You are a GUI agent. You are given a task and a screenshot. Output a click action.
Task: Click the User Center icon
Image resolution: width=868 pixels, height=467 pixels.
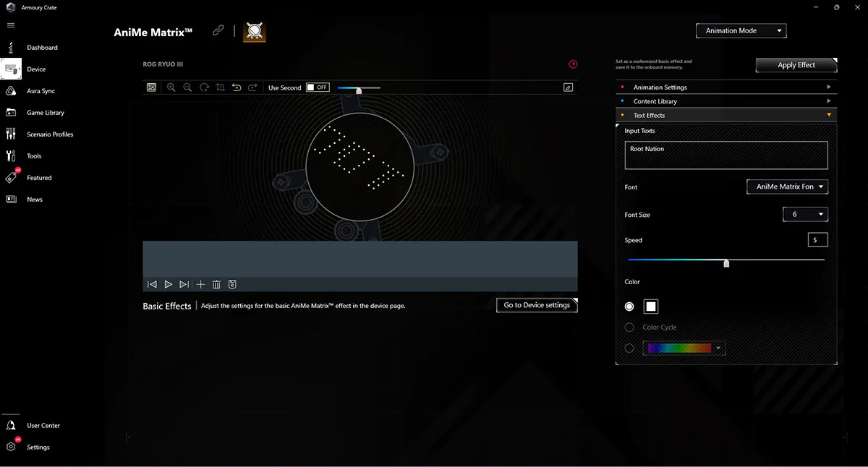(11, 425)
